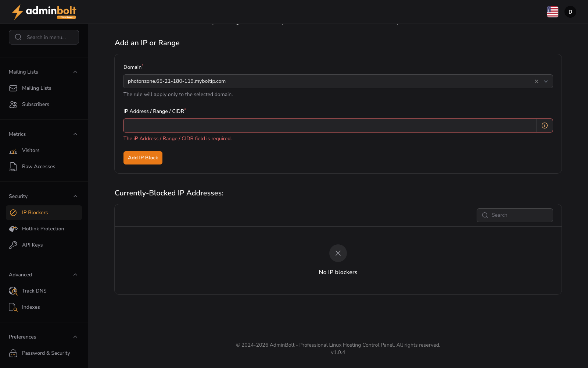588x368 pixels.
Task: Click the Indexes file search icon
Action: point(13,307)
